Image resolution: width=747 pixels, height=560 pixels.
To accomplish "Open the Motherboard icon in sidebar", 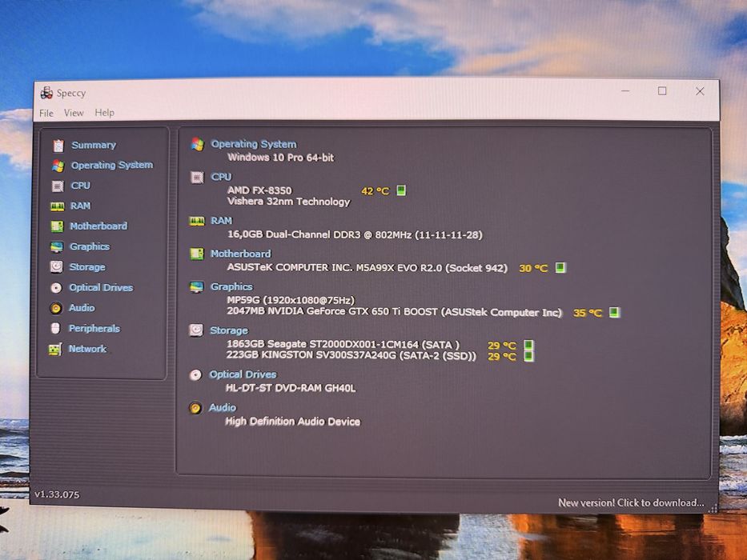I will pos(57,226).
